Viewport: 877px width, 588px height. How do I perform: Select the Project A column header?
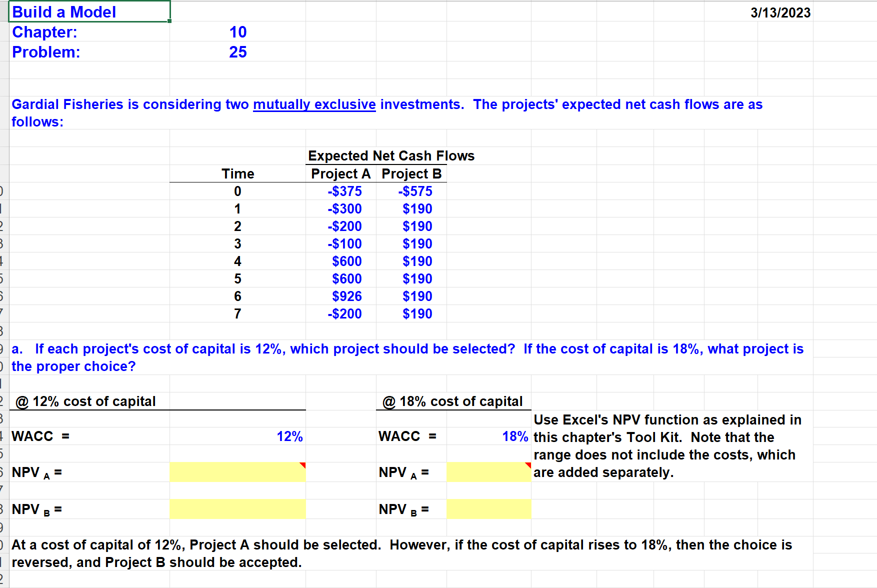(x=340, y=173)
